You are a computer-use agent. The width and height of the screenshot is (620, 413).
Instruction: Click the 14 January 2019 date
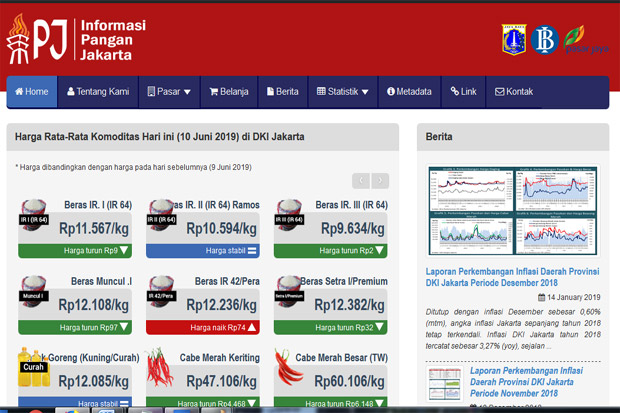(x=569, y=297)
